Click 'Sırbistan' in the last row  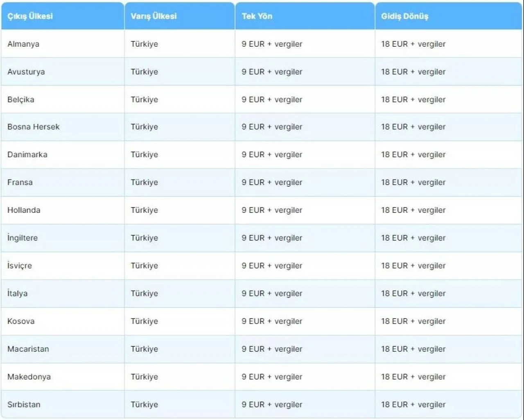click(x=24, y=404)
